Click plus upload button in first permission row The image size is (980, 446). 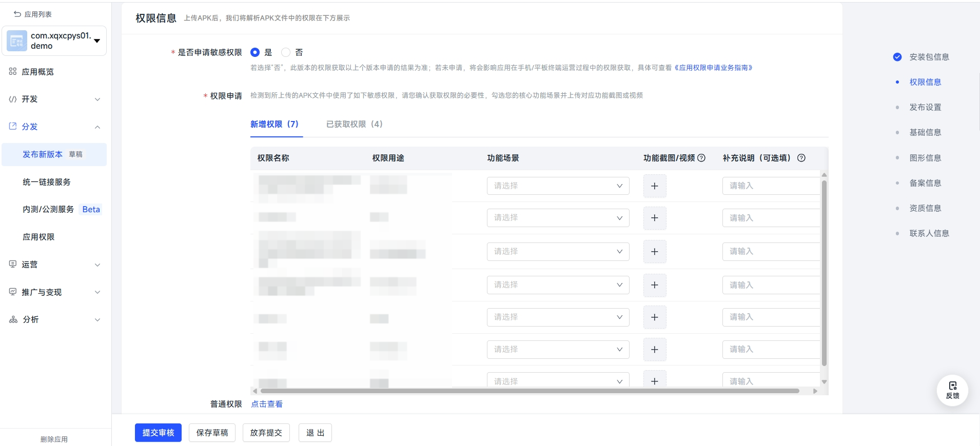click(x=654, y=186)
